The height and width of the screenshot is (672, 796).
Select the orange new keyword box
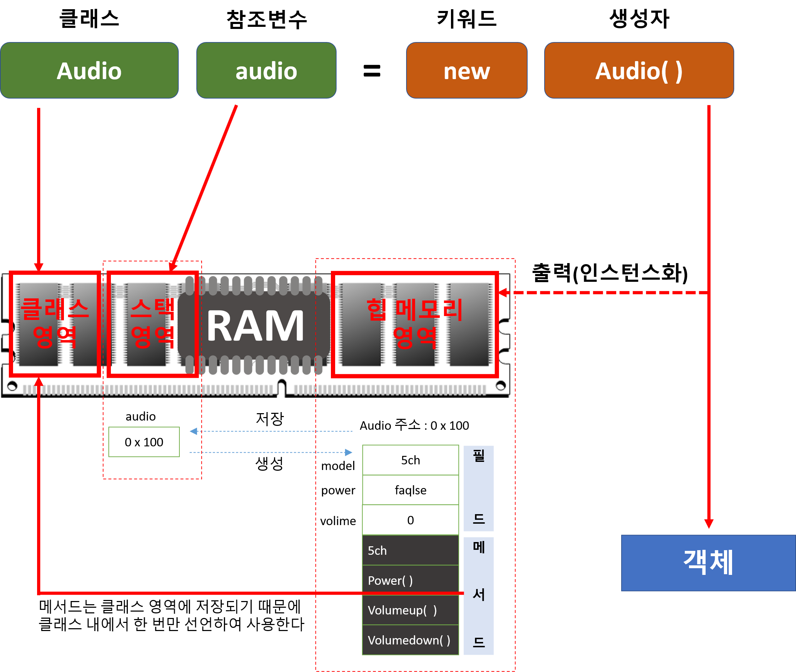point(467,71)
